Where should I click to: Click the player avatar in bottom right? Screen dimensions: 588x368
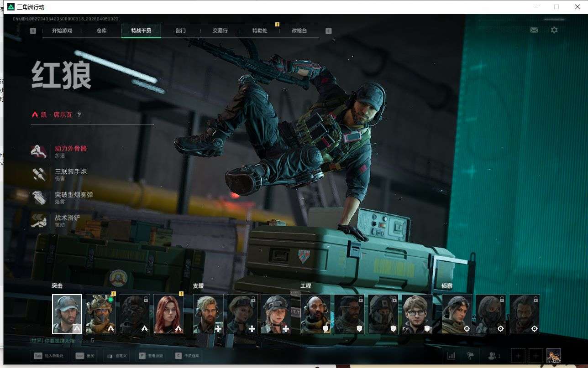(553, 356)
